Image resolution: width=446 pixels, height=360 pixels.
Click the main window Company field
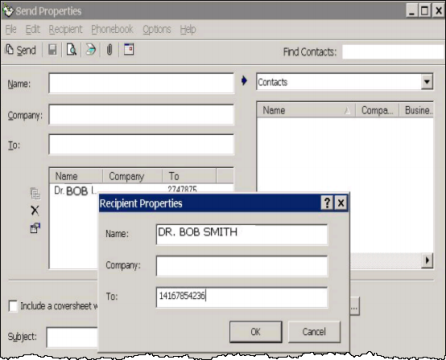click(141, 115)
